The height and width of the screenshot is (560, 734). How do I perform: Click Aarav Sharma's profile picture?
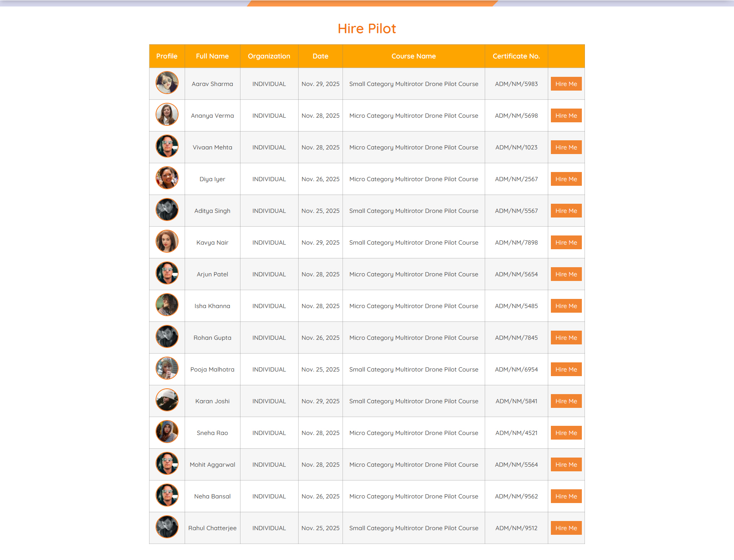click(167, 83)
